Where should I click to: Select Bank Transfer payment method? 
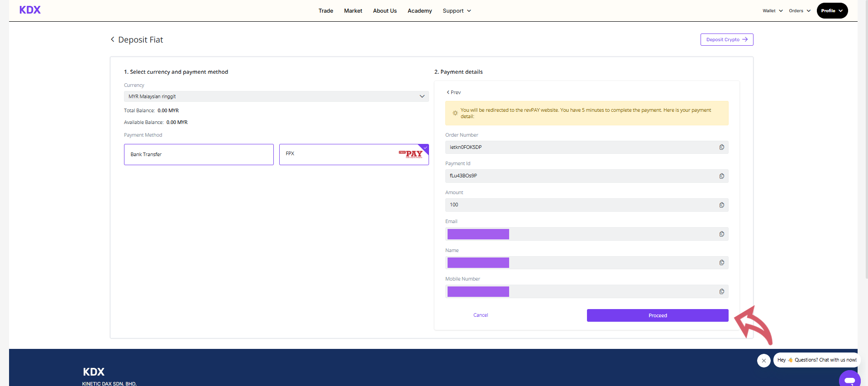[199, 154]
